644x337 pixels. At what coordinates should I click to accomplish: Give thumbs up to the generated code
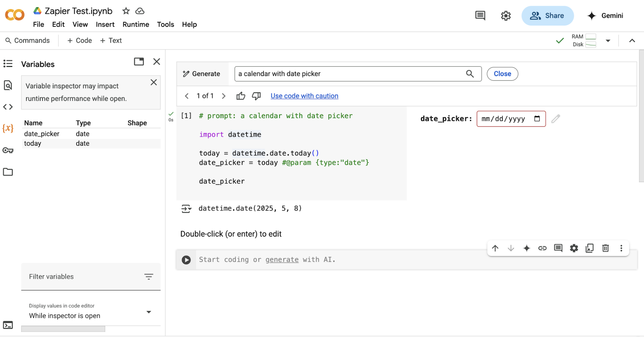click(241, 96)
